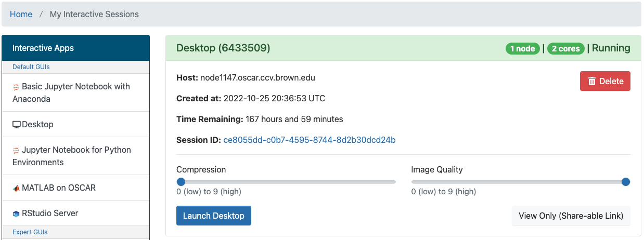Click the Compression slider handle
The height and width of the screenshot is (240, 644).
coord(181,182)
